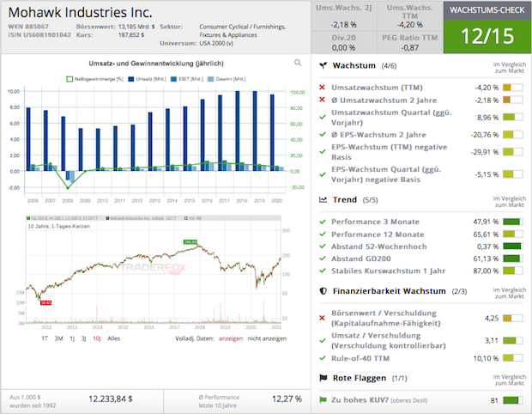The height and width of the screenshot is (414, 532).
Task: Click the negative 2008 bar in chart
Action: click(x=68, y=175)
